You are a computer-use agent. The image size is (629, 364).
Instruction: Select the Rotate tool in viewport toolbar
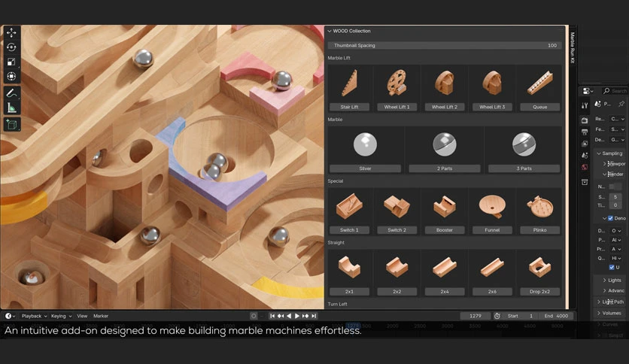11,47
